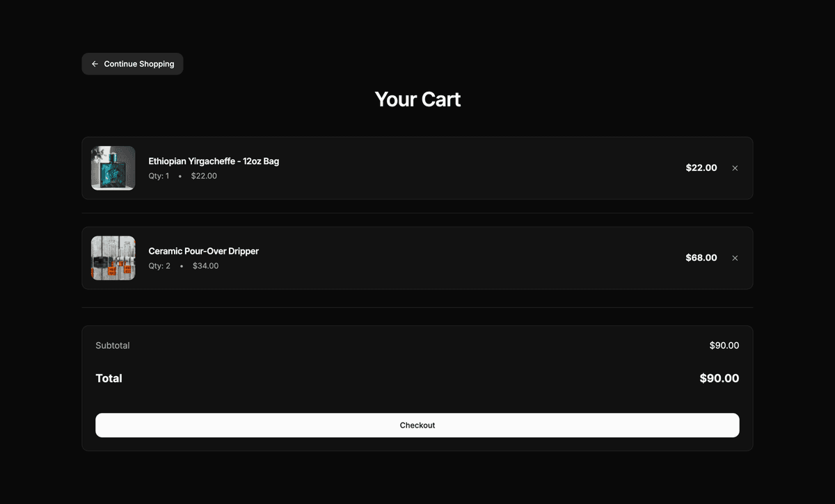The width and height of the screenshot is (835, 504).
Task: Select the Qty: 1 text on first item
Action: click(x=158, y=176)
